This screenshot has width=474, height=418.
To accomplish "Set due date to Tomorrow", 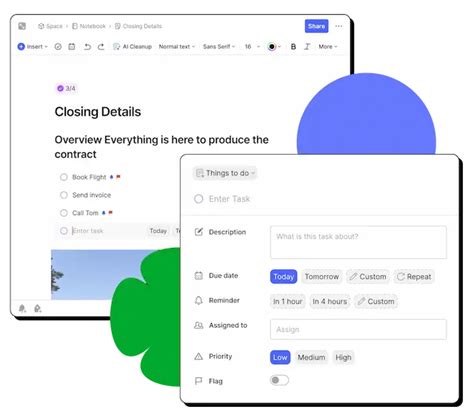I will click(x=322, y=277).
